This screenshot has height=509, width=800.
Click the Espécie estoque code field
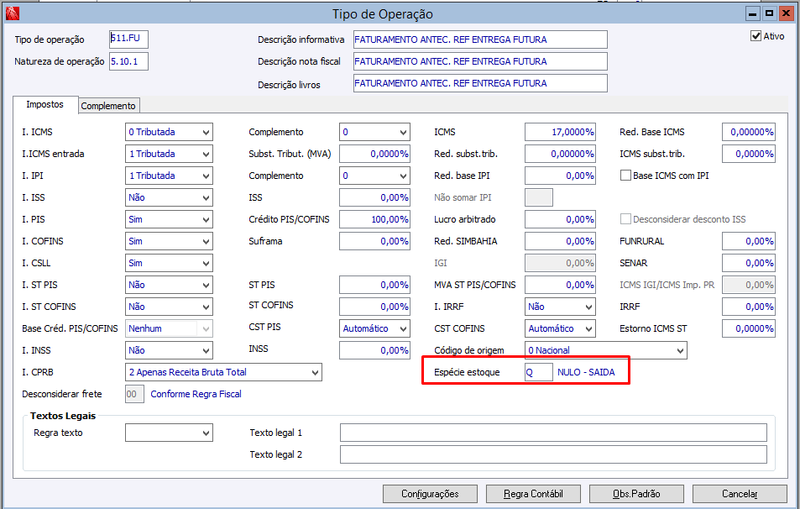[x=539, y=372]
